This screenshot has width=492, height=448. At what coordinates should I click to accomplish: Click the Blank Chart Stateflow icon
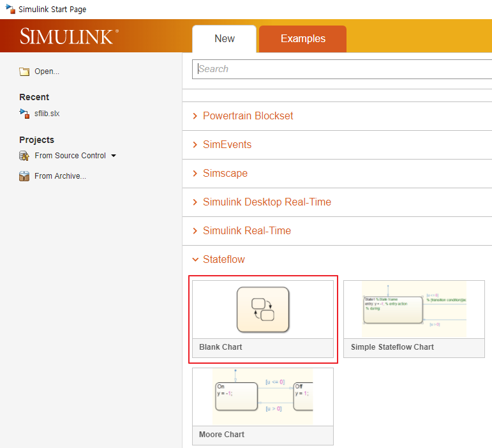263,310
